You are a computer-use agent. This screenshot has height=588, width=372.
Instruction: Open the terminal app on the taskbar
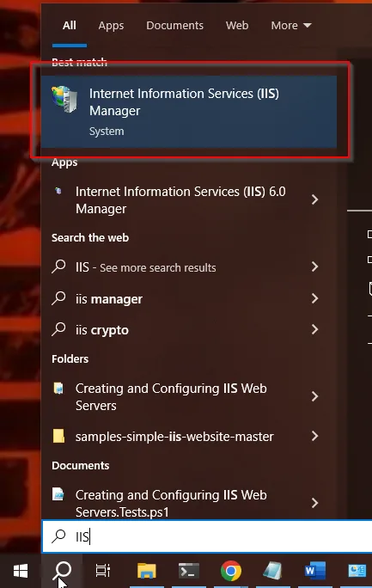click(188, 571)
